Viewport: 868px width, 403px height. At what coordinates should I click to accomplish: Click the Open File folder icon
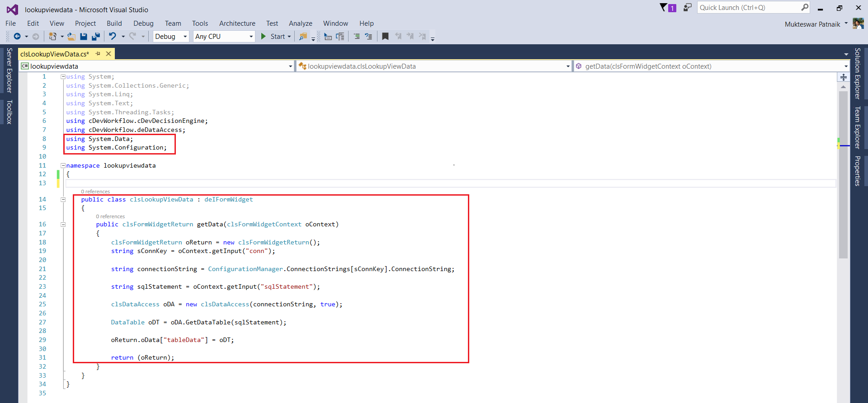click(x=71, y=37)
